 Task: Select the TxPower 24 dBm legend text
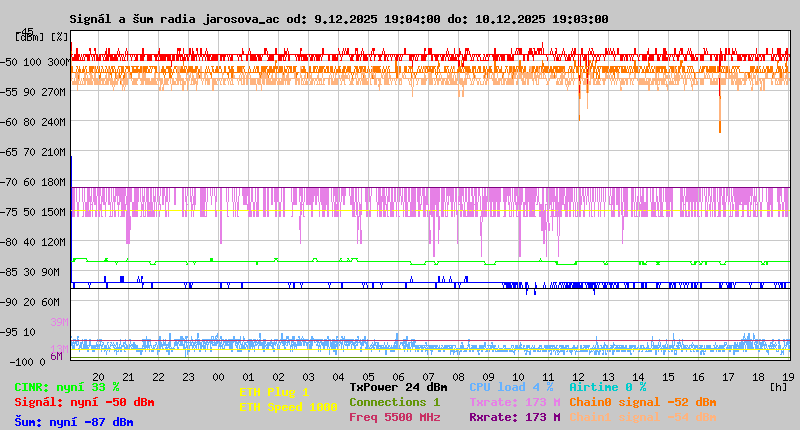pos(398,387)
